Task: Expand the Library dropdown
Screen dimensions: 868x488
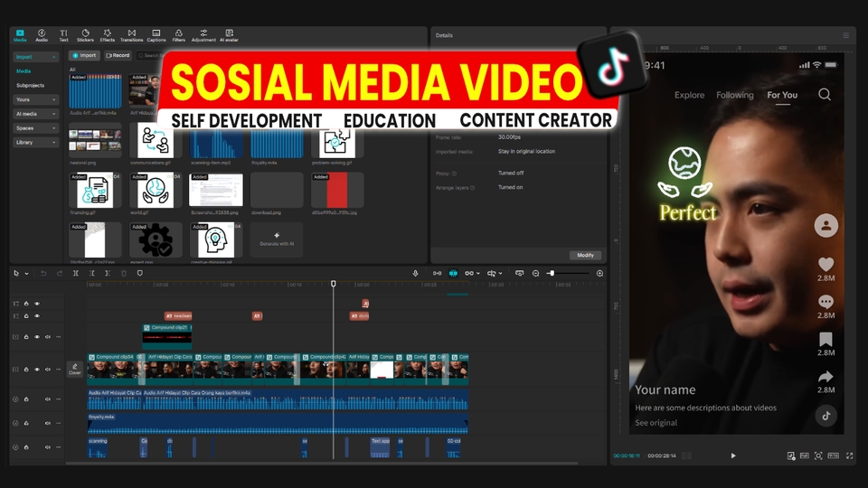Action: 53,143
